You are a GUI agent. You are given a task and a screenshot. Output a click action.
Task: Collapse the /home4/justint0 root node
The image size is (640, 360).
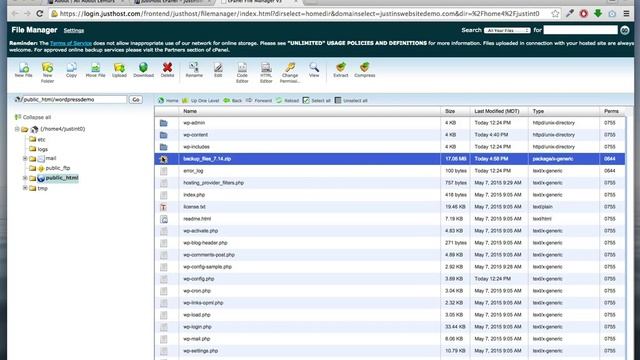pyautogui.click(x=17, y=129)
